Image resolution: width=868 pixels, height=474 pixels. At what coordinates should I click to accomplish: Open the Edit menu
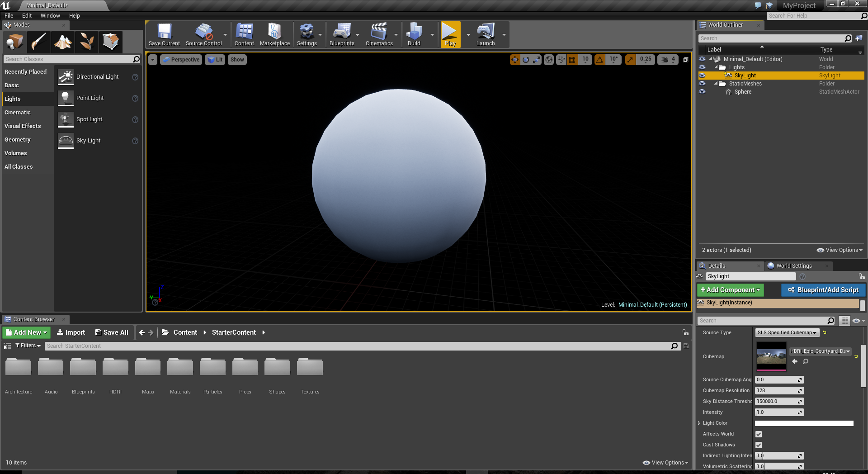pyautogui.click(x=27, y=15)
